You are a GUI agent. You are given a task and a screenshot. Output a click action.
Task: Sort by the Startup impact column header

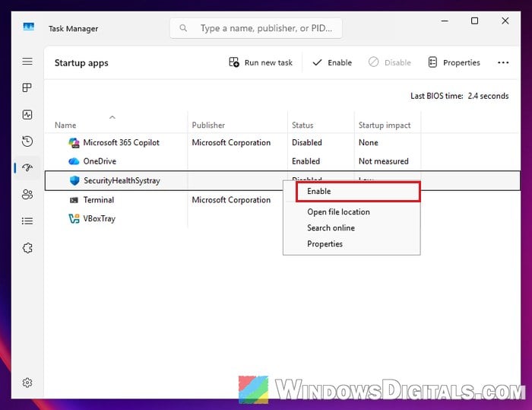coord(385,126)
